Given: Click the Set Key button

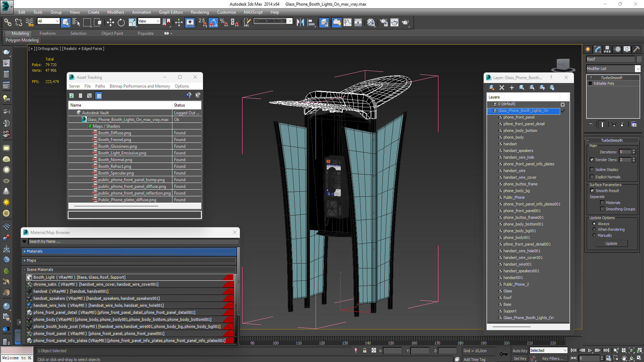Looking at the screenshot, I should (520, 358).
